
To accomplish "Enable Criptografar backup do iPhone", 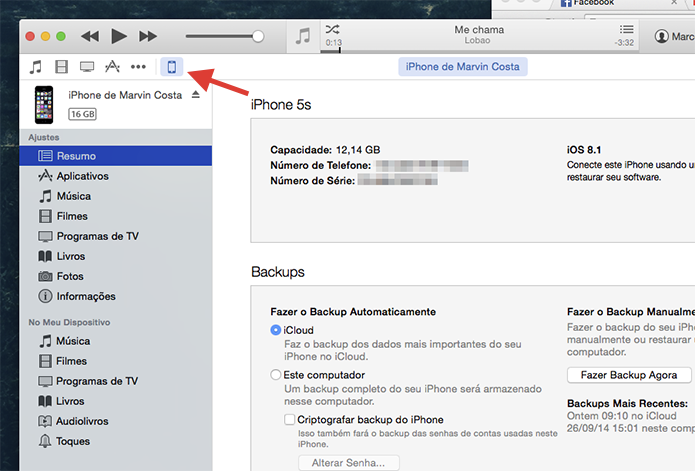I will pyautogui.click(x=289, y=419).
